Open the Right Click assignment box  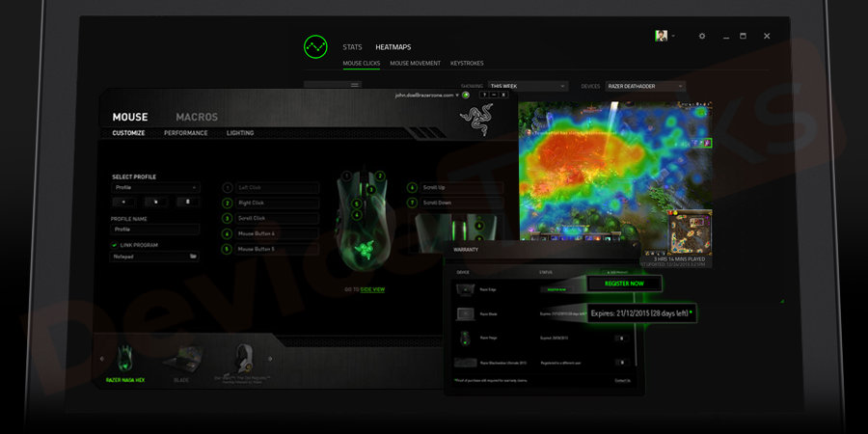coord(278,203)
